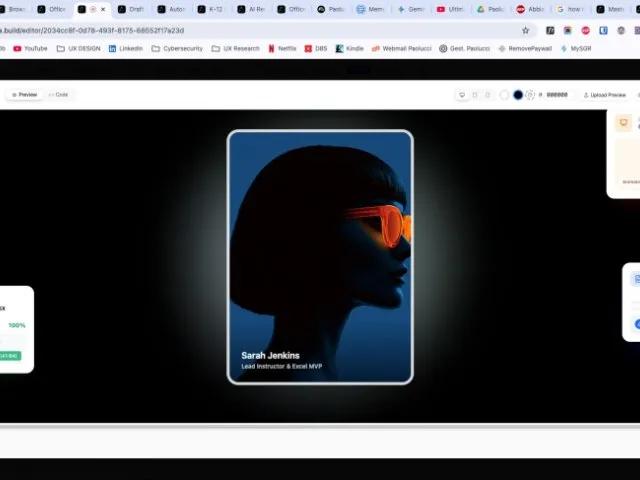The height and width of the screenshot is (480, 640).
Task: Switch to the Preview tab
Action: 24,95
